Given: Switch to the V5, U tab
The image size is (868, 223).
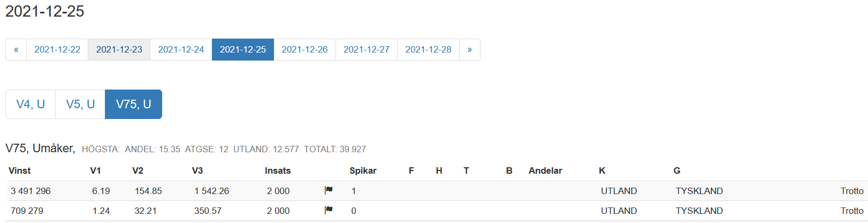Looking at the screenshot, I should click(x=80, y=104).
